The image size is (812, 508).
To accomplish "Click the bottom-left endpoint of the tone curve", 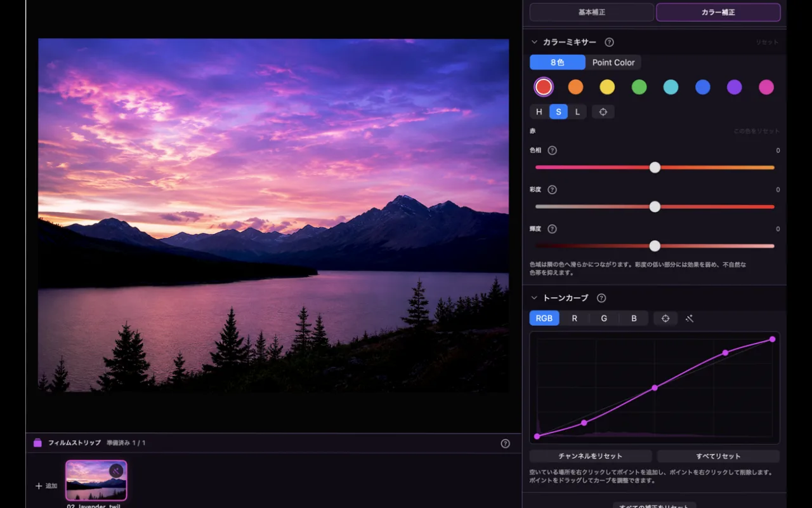I will [537, 436].
